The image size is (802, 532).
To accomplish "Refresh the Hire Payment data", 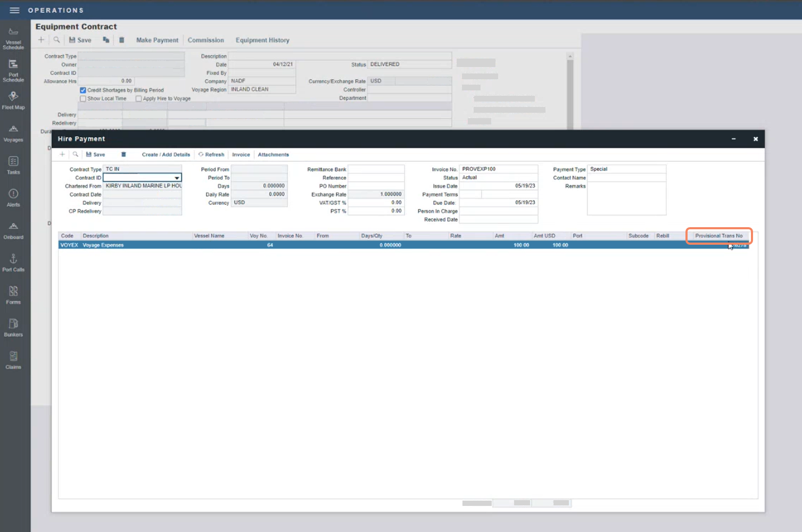I will (211, 154).
